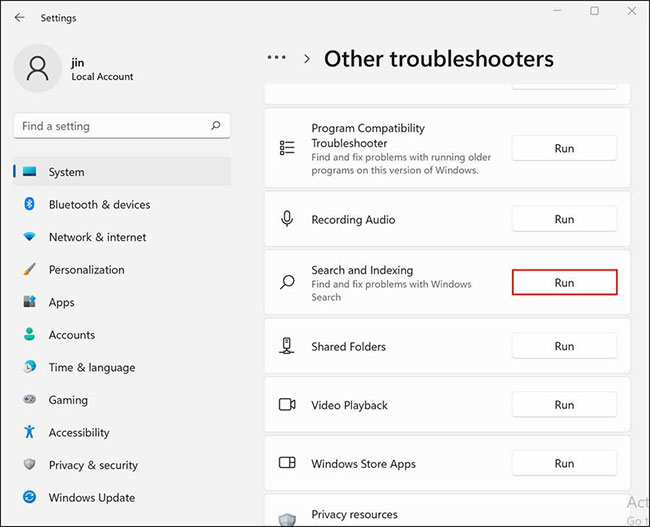Click the jin user avatar icon
The image size is (650, 527).
coord(38,68)
